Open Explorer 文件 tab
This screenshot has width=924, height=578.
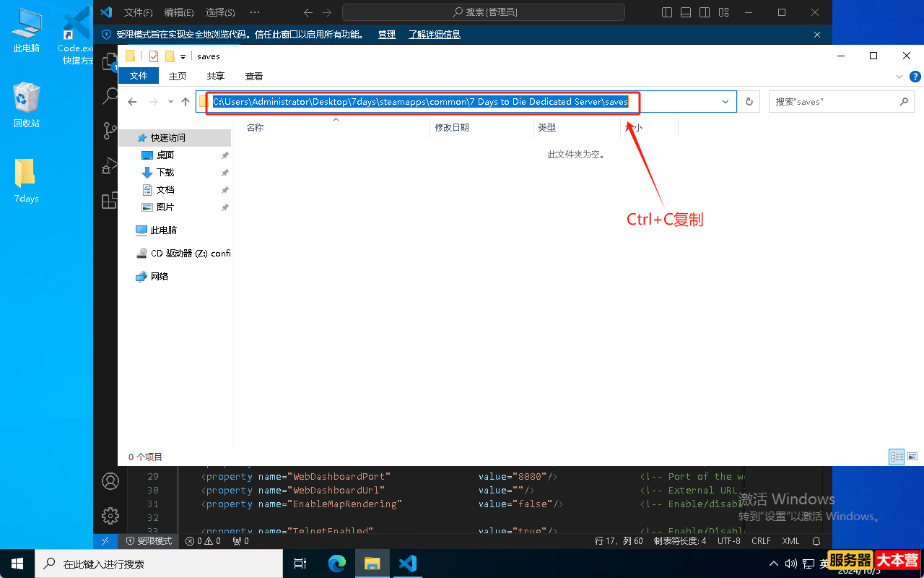tap(139, 76)
